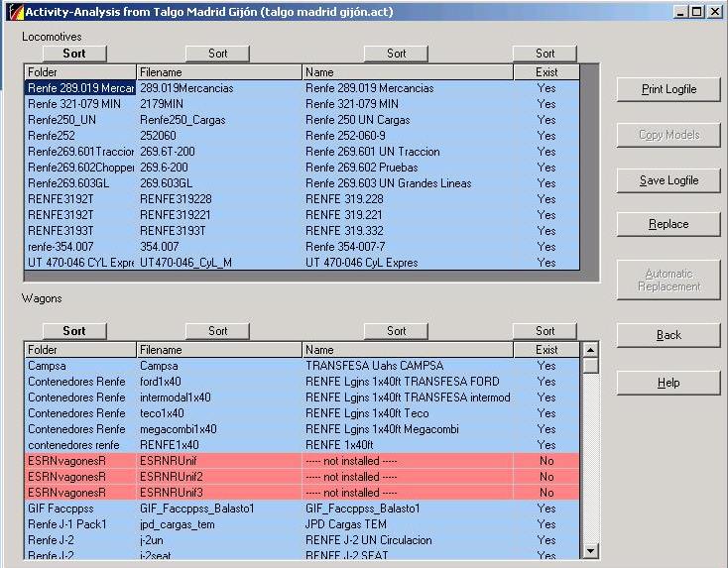728x568 pixels.
Task: Select the UT 470-046 CyL Expres row
Action: [x=298, y=263]
